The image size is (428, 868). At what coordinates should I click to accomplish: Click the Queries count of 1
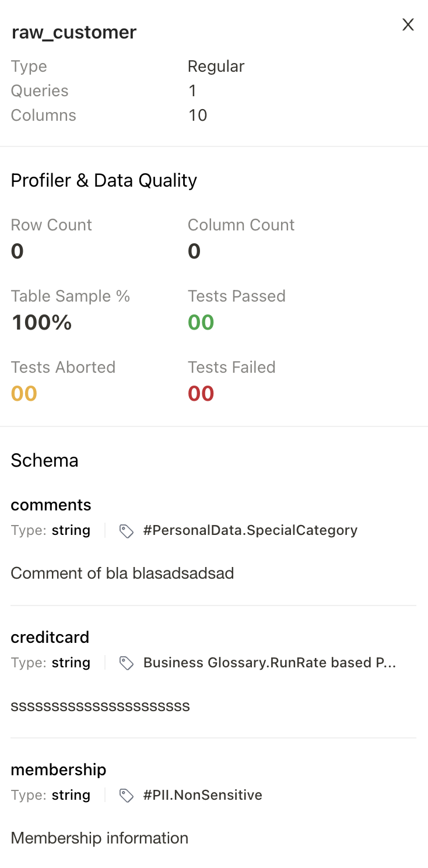point(192,90)
